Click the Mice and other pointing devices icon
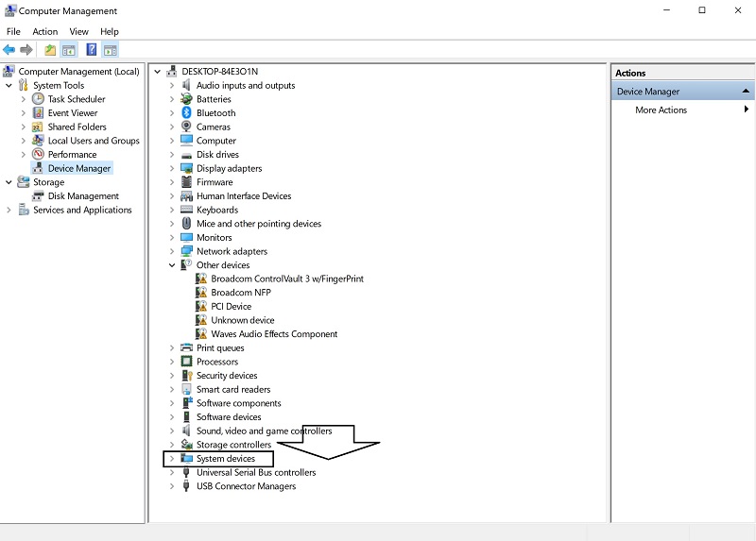The image size is (756, 541). pyautogui.click(x=186, y=224)
